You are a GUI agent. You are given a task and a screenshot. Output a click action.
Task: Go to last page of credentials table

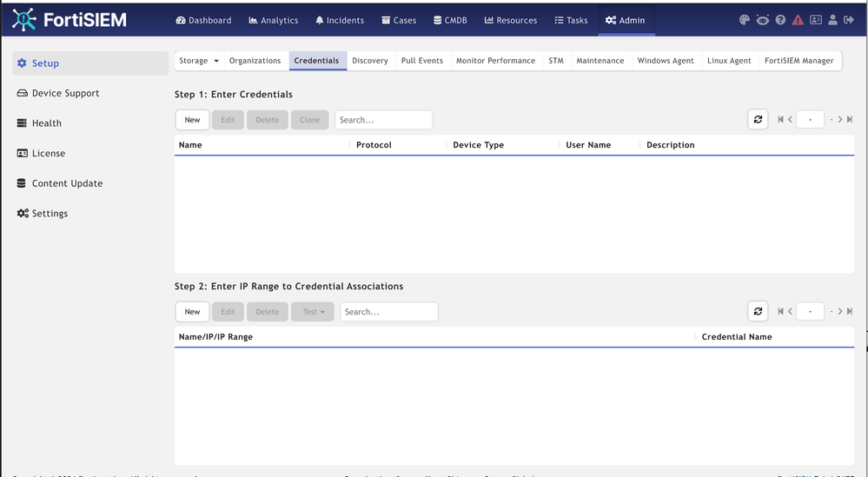tap(850, 120)
